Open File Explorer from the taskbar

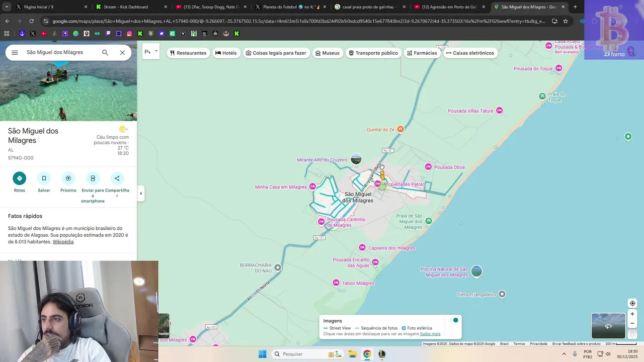coord(352,354)
